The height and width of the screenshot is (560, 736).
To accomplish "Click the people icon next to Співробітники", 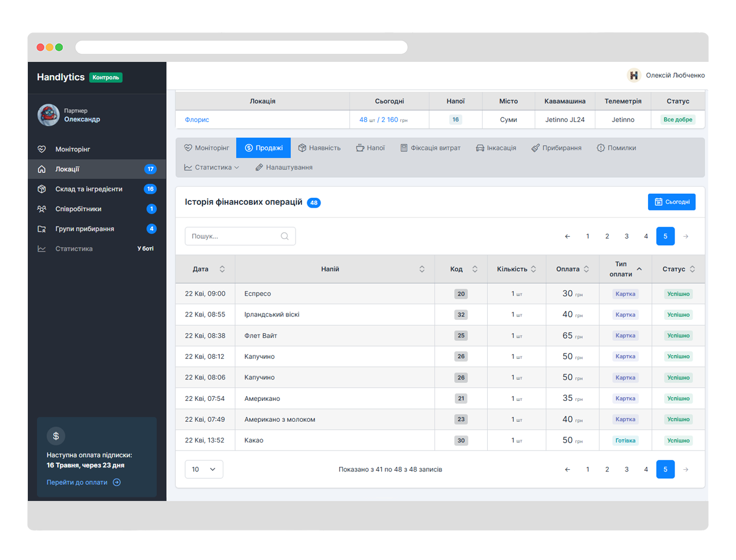I will pyautogui.click(x=42, y=209).
